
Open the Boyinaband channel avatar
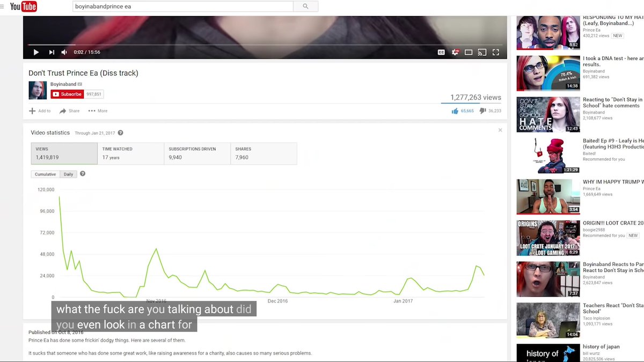coord(38,90)
